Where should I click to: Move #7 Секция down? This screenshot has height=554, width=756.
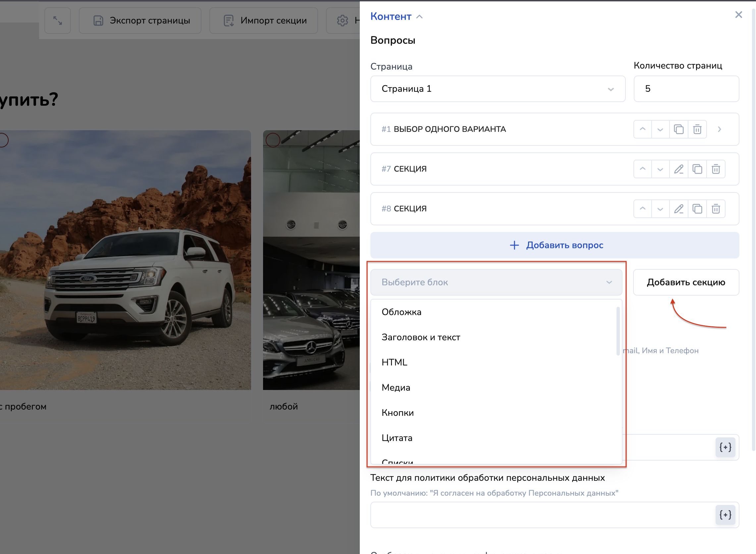pyautogui.click(x=660, y=169)
